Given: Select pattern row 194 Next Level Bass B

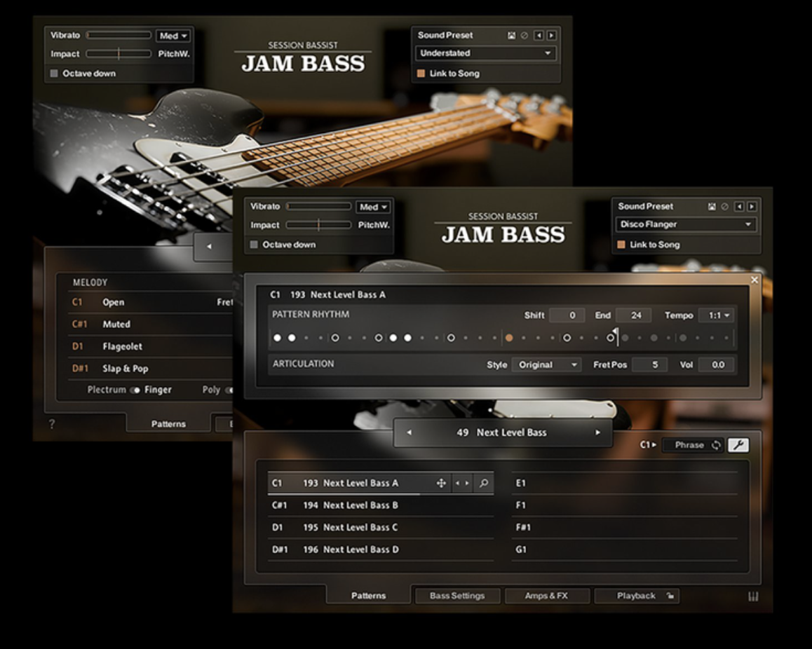Looking at the screenshot, I should [x=381, y=505].
